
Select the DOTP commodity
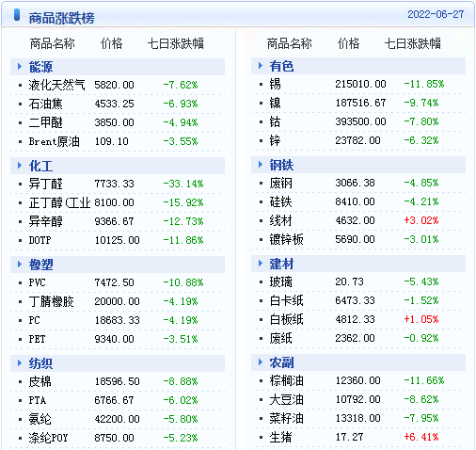coord(40,240)
